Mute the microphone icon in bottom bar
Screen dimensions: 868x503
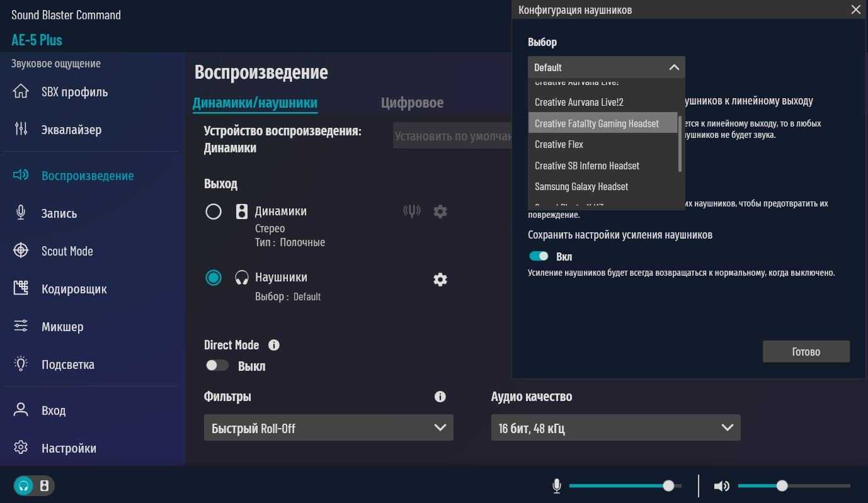(x=557, y=486)
